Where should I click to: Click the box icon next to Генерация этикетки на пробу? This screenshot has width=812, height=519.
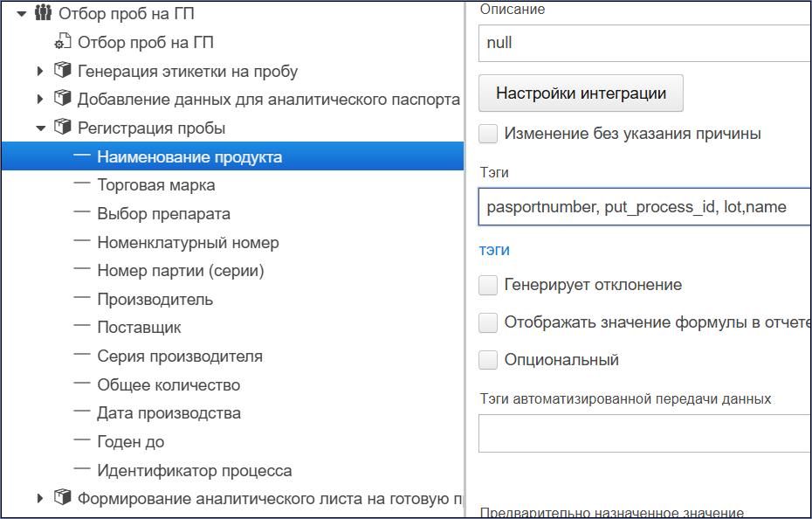(63, 70)
